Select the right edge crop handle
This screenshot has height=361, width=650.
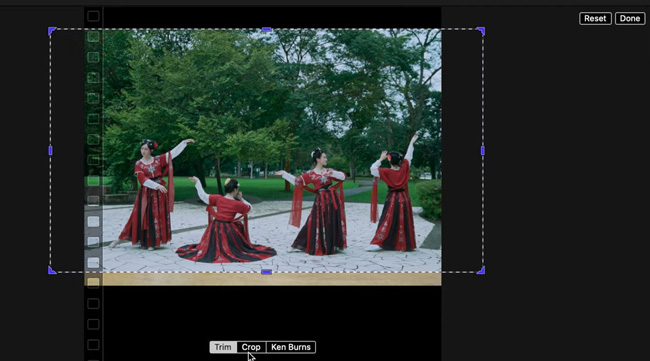[483, 150]
